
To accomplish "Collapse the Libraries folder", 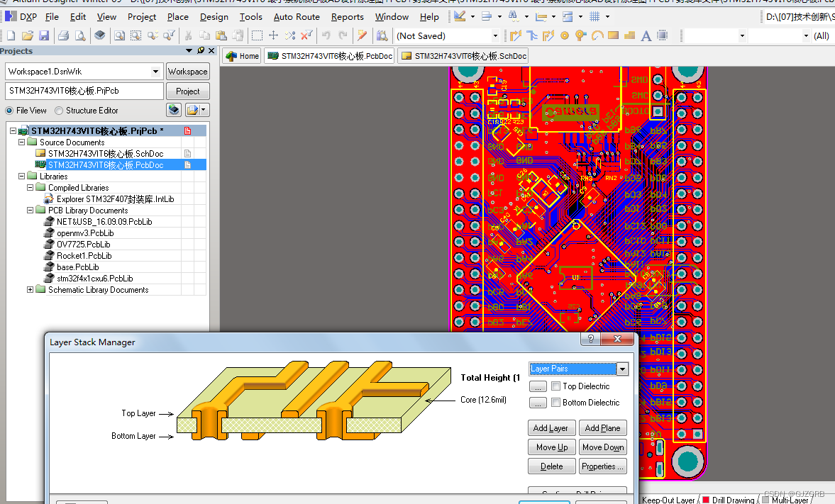I will pos(22,177).
